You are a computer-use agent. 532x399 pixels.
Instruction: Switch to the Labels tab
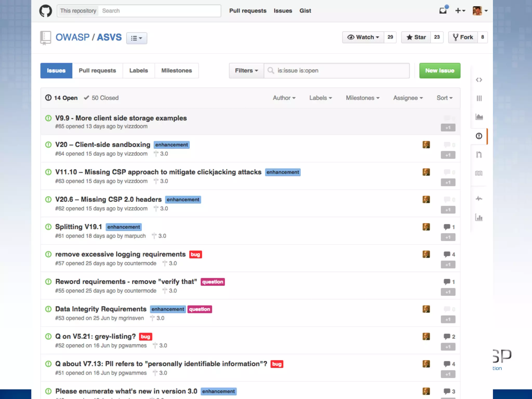point(138,71)
